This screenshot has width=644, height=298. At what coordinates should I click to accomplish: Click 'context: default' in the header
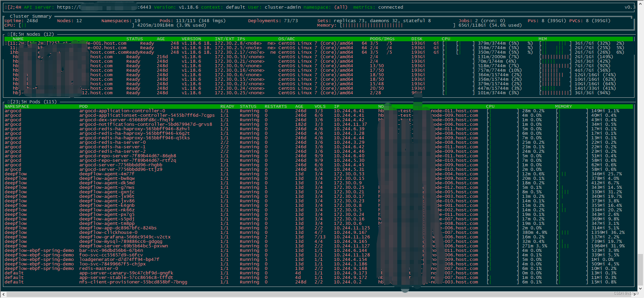[x=223, y=7]
